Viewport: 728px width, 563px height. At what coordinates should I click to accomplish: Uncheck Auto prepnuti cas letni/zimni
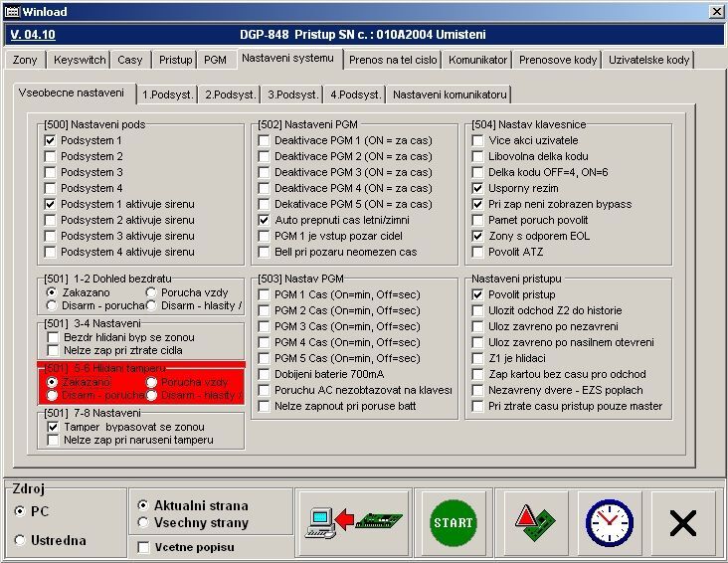pos(264,220)
